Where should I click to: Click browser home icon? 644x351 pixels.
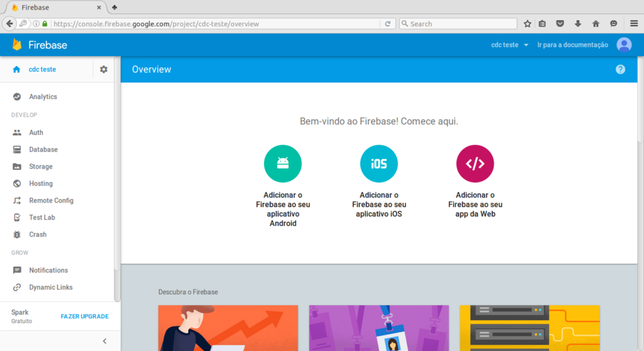point(596,24)
